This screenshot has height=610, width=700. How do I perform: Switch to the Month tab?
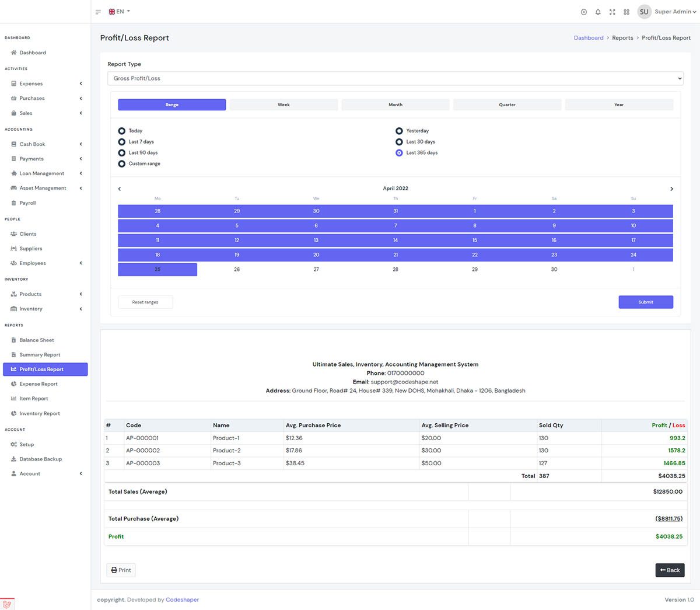(395, 105)
